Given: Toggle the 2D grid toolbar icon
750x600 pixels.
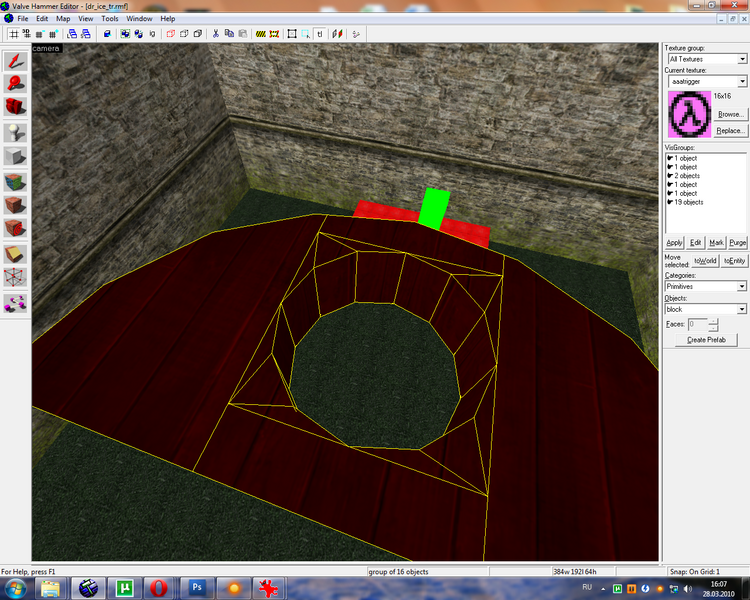Looking at the screenshot, I should 14,34.
